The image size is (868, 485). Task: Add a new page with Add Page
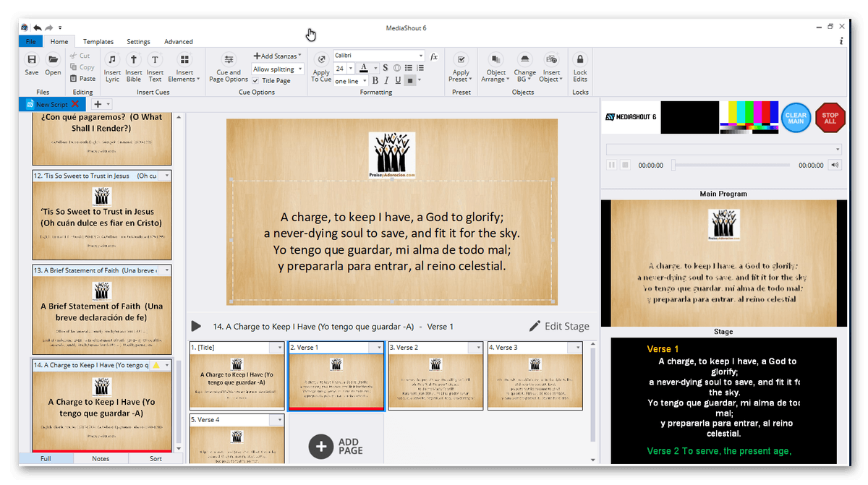point(336,446)
